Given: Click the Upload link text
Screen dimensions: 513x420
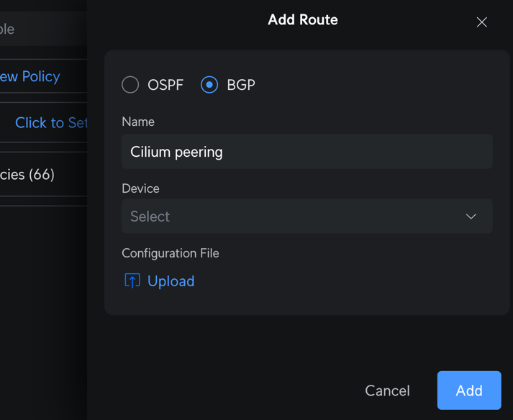Looking at the screenshot, I should click(171, 281).
